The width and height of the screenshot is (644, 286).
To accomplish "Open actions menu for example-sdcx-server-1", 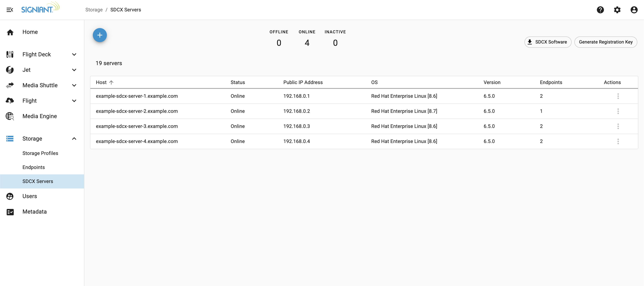I will [618, 96].
